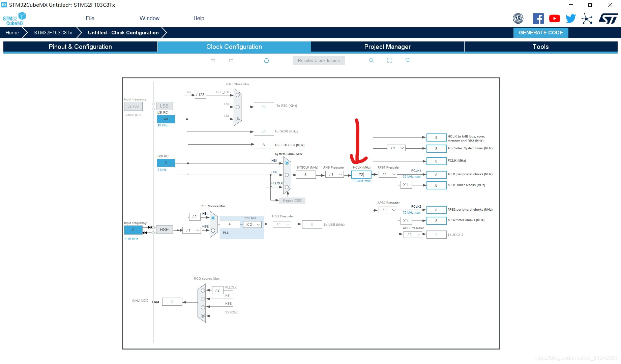
Task: Click the PLL value 4 box
Action: click(230, 224)
